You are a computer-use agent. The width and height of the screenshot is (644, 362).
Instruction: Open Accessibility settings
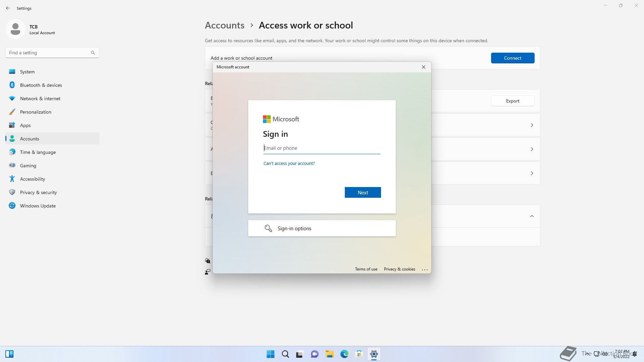[52, 179]
